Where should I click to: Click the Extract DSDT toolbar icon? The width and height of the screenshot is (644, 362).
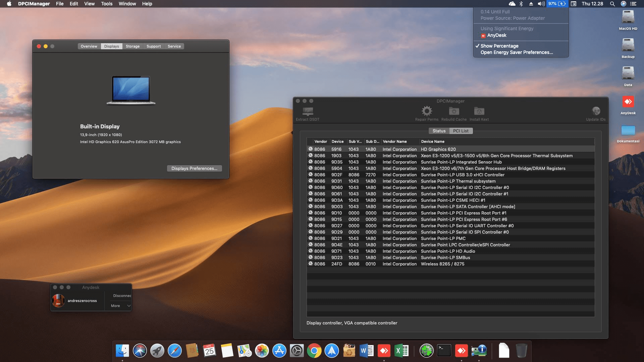308,111
